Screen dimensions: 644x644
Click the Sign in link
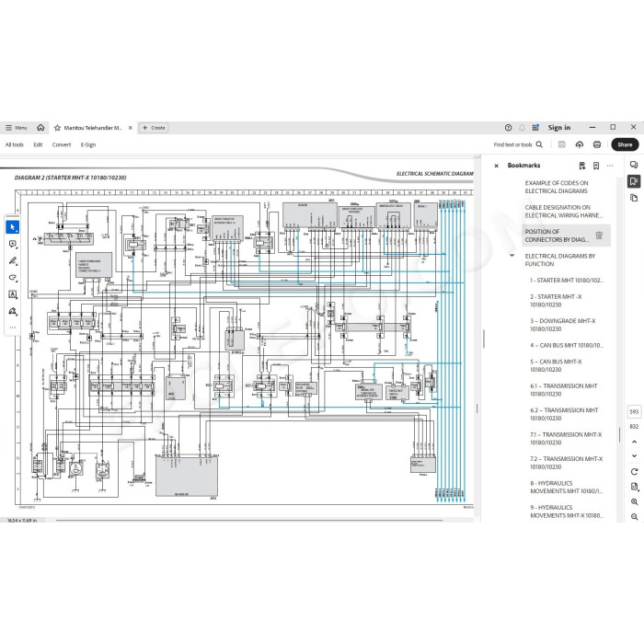559,128
